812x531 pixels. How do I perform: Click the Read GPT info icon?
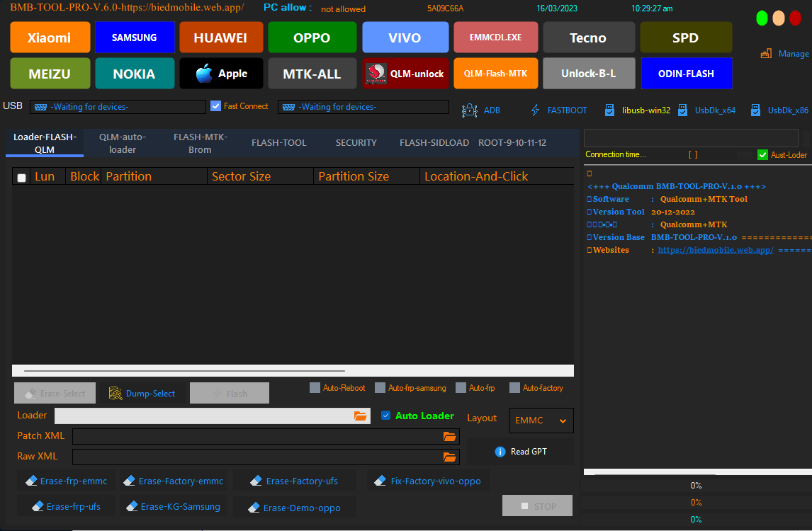point(501,451)
